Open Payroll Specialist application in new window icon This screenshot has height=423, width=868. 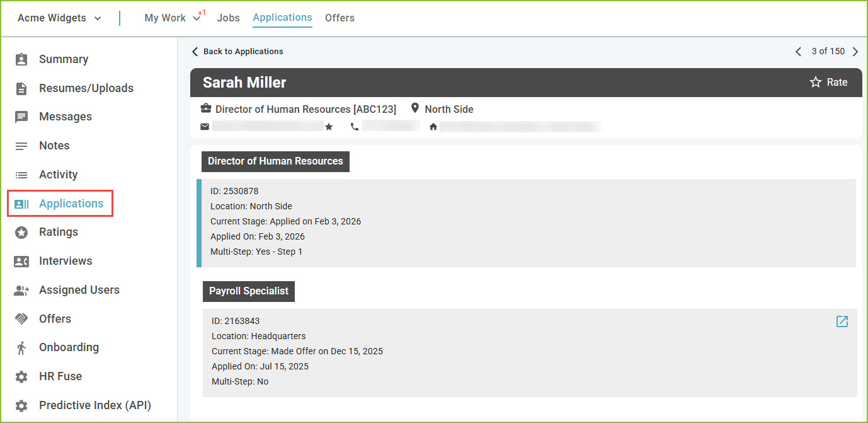842,322
